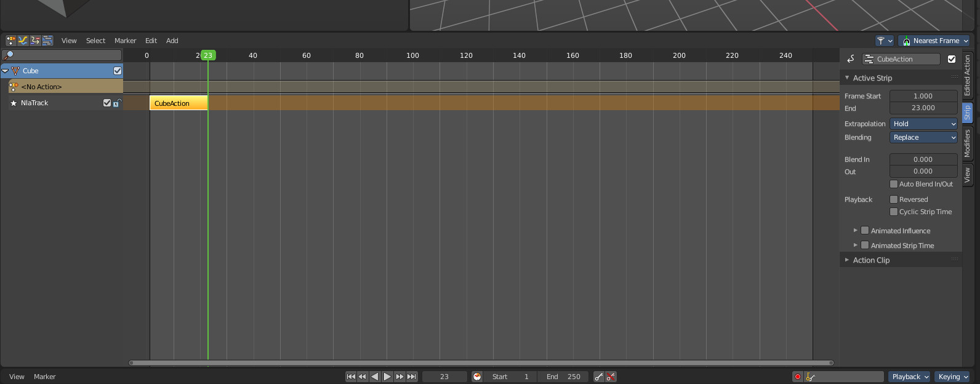Click the Blend In value field

pos(923,159)
